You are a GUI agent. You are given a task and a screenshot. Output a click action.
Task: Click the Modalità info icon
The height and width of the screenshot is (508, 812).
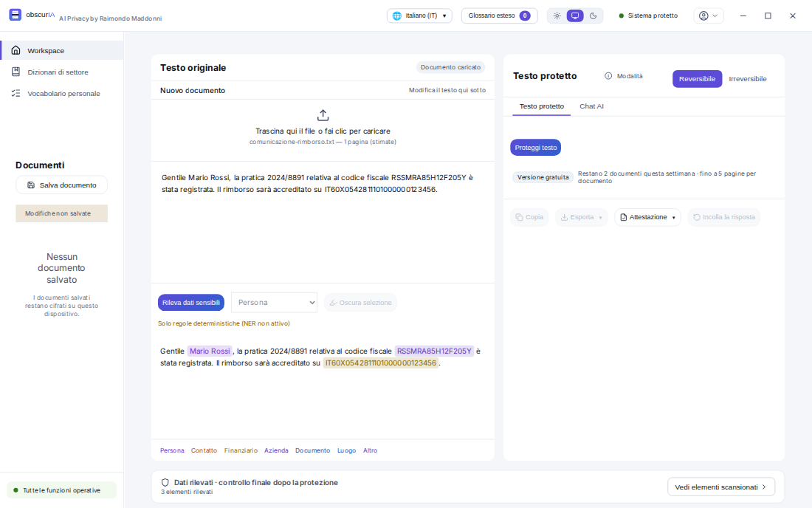tap(608, 76)
